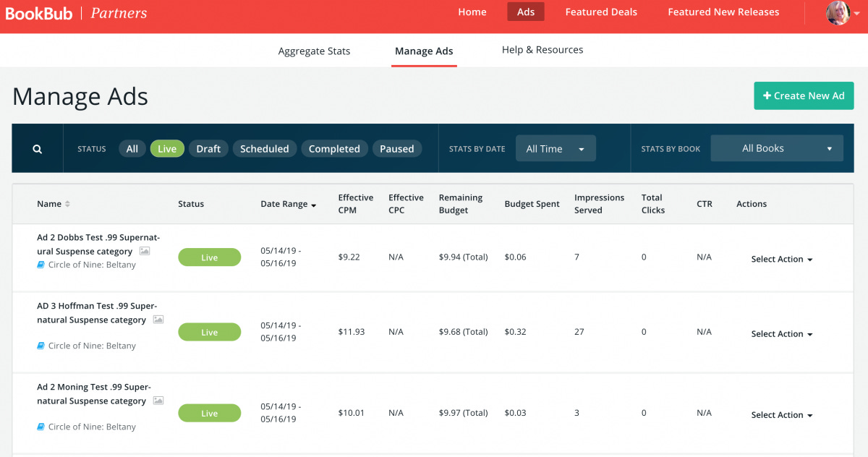Click Live badge in AD 3 Hoffman row
The width and height of the screenshot is (868, 457).
click(x=210, y=333)
